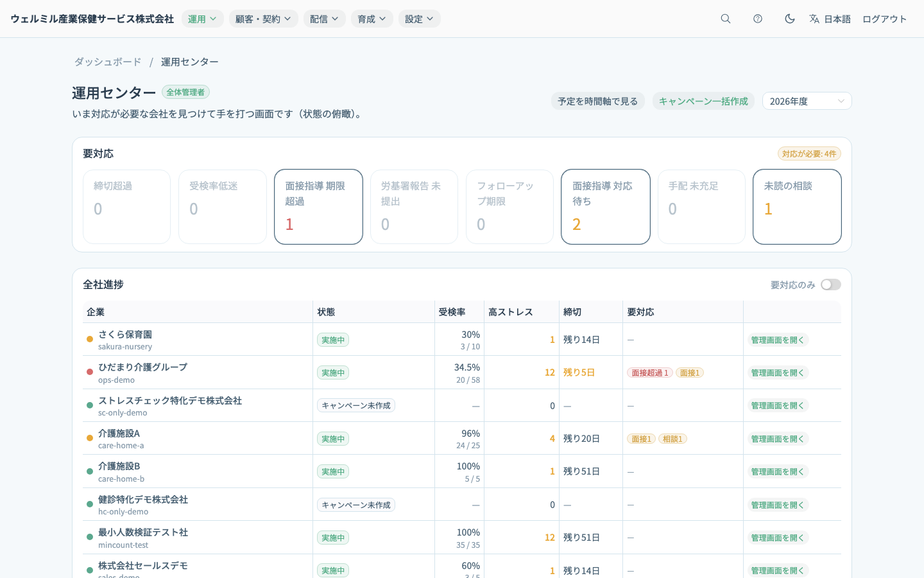Select the 受検率低迷 card
The image size is (924, 578).
pyautogui.click(x=223, y=207)
